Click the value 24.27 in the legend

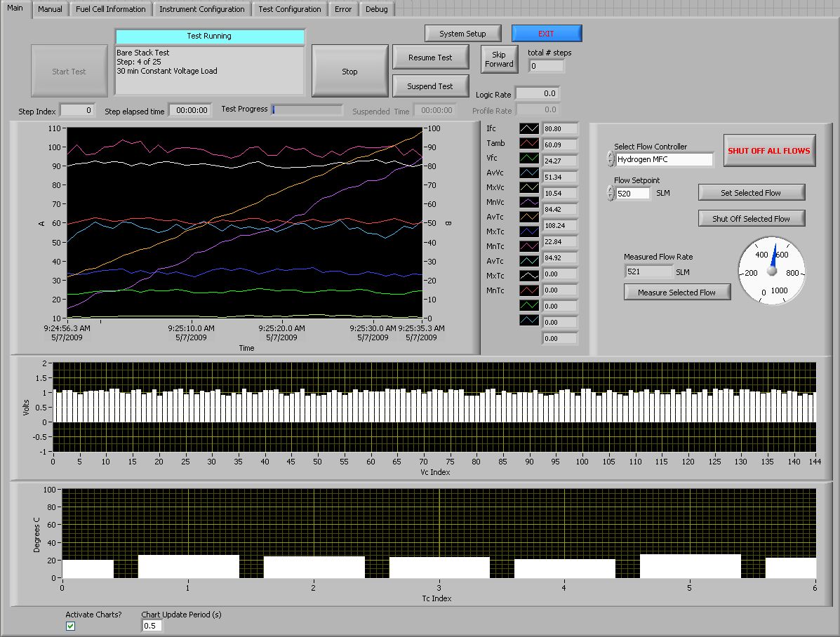[561, 161]
